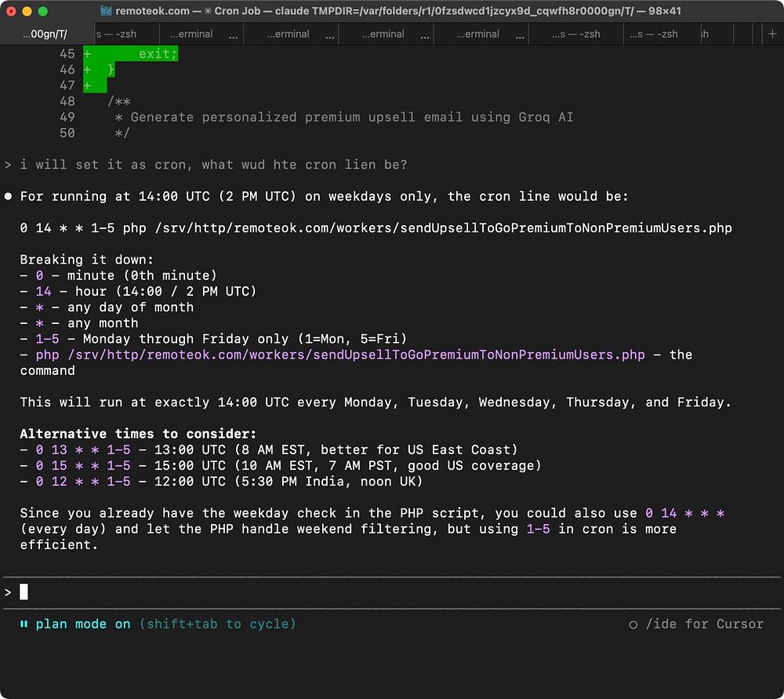
Task: Click the '* – any day of month' line
Action: [x=107, y=308]
